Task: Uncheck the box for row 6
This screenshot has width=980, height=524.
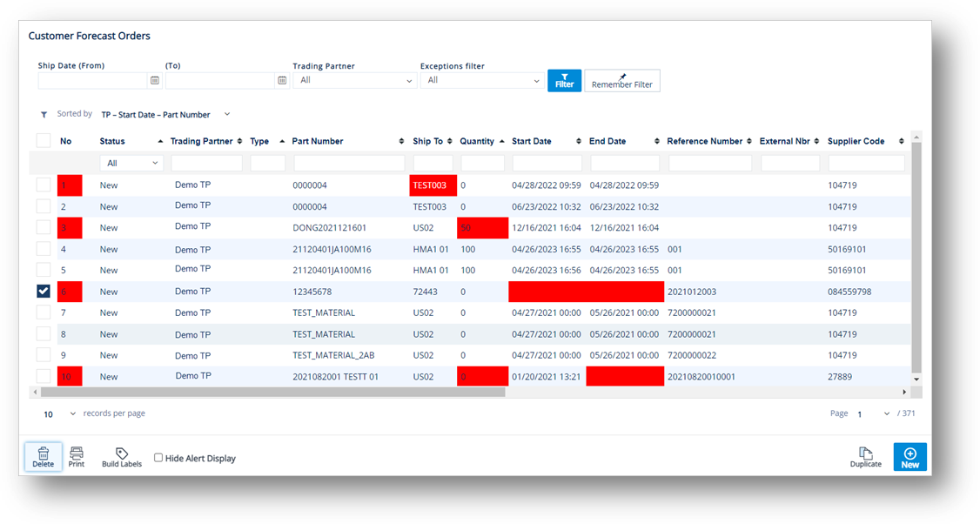Action: (44, 291)
